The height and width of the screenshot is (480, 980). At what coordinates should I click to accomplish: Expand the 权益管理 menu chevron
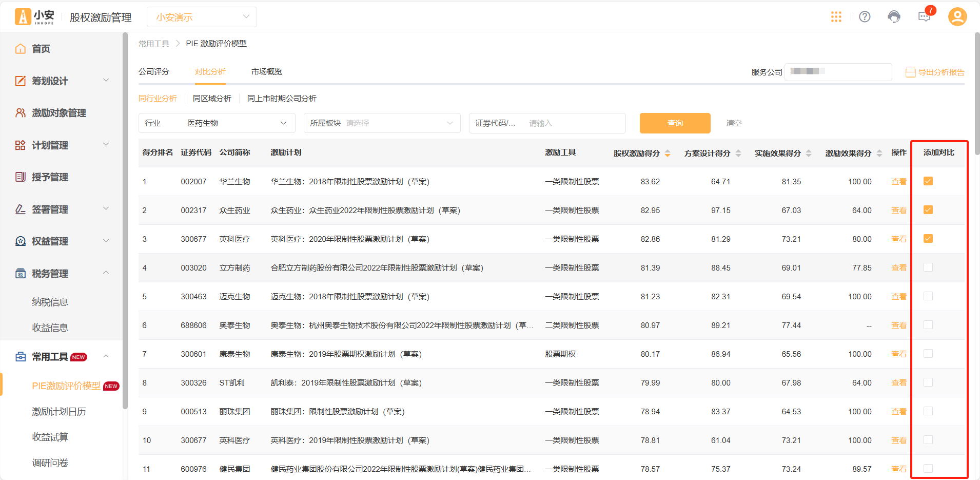click(x=106, y=241)
